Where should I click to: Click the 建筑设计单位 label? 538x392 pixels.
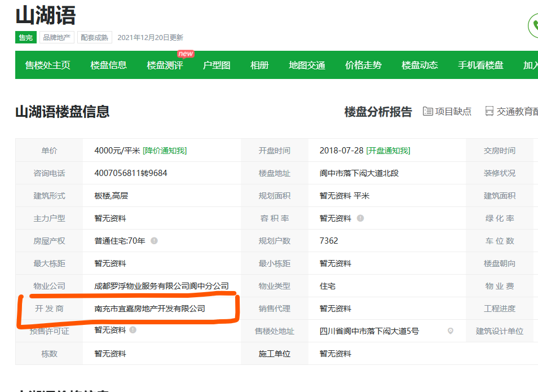tap(500, 331)
